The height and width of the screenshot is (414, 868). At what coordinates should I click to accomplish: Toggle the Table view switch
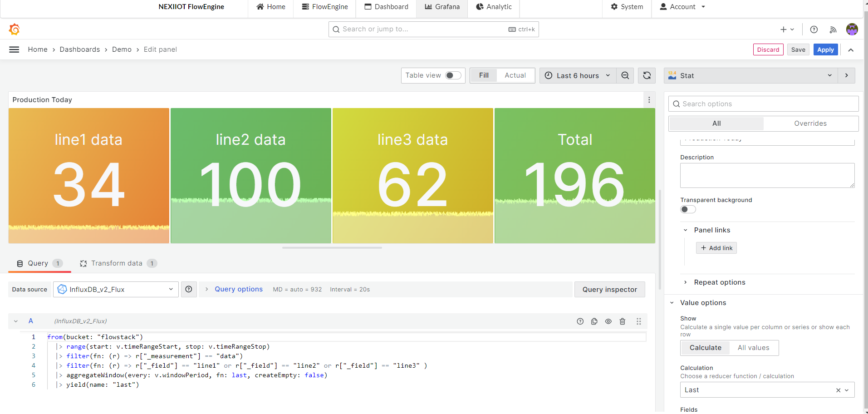pos(453,75)
